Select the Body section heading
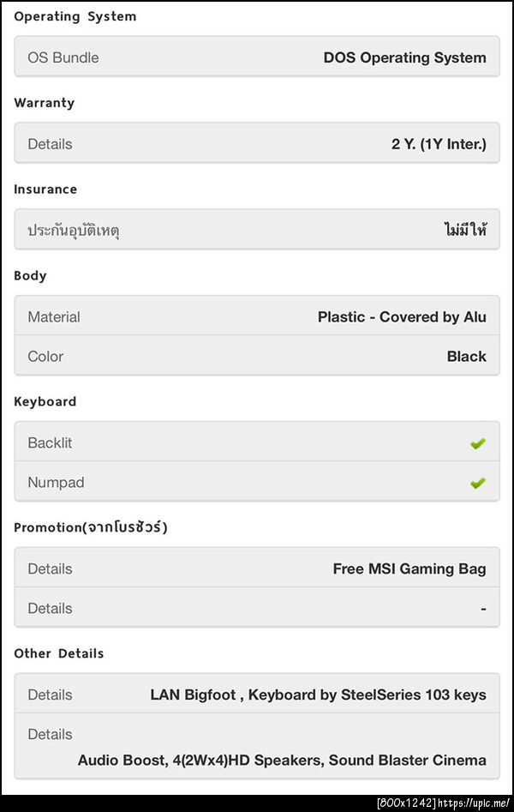 pos(30,275)
